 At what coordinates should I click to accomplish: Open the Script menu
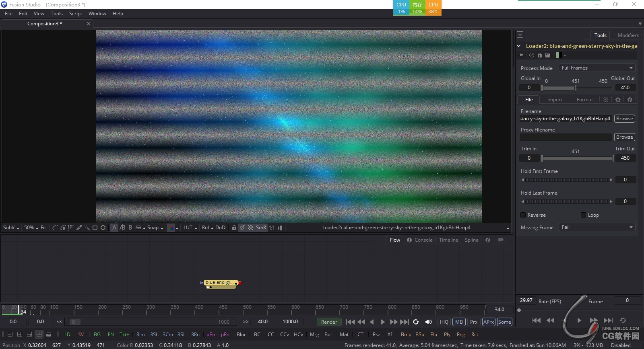click(x=76, y=14)
